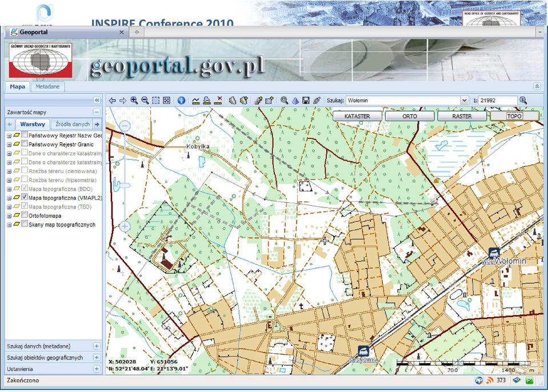Click the link chain icon
The height and width of the screenshot is (392, 548).
click(317, 101)
